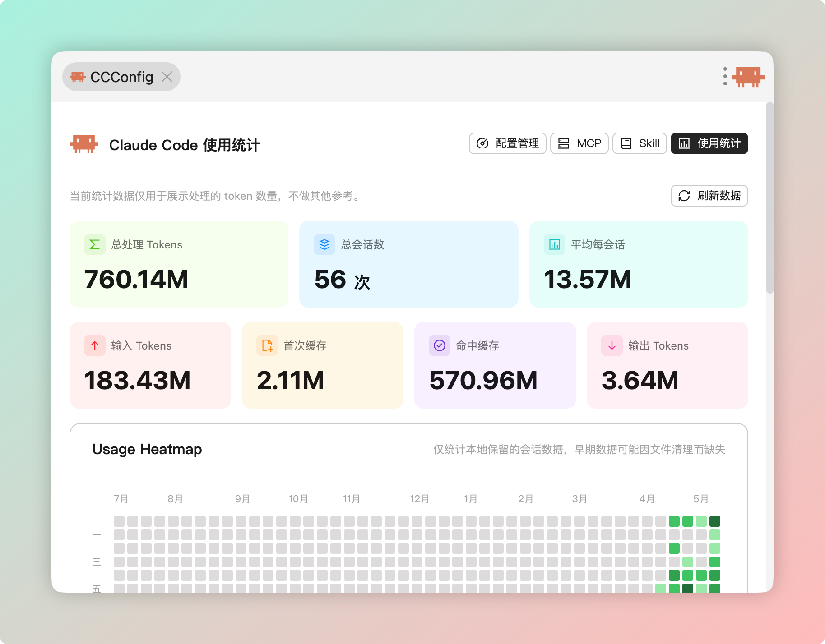Click the orange Claude mascot icon in the title bar

point(748,77)
